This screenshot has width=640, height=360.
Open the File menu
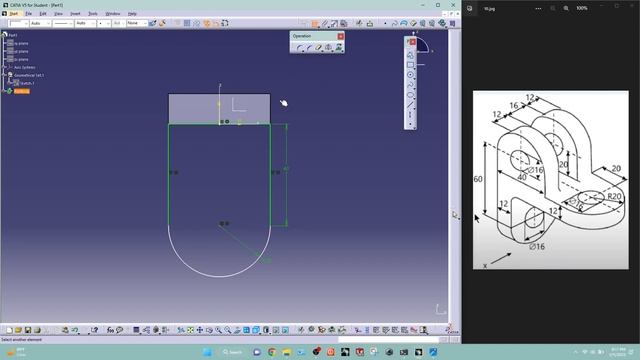coord(29,13)
